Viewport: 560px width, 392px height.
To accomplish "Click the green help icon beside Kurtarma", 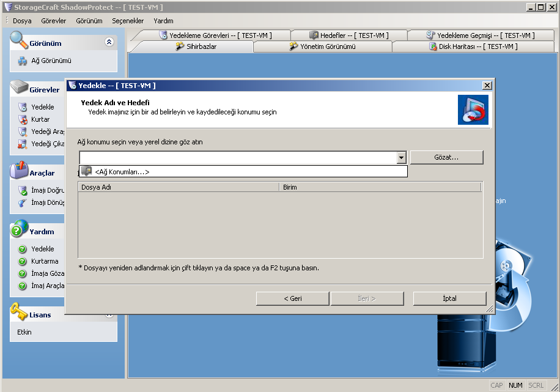I will (x=23, y=261).
